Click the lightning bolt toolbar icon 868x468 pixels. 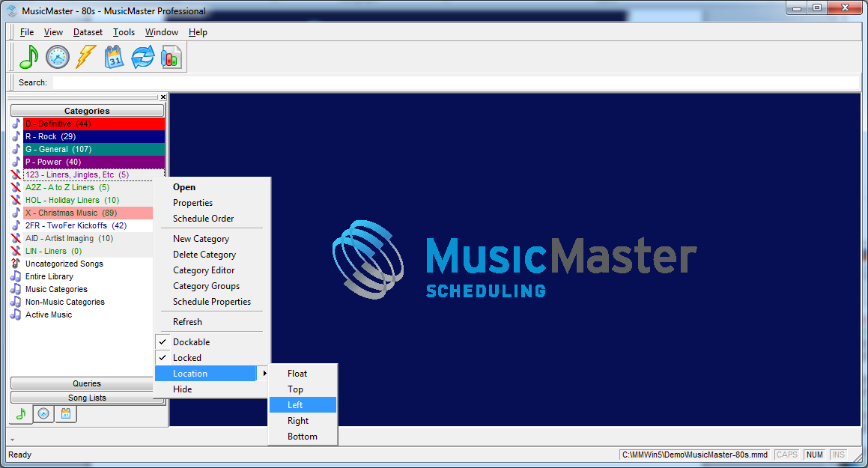[86, 57]
